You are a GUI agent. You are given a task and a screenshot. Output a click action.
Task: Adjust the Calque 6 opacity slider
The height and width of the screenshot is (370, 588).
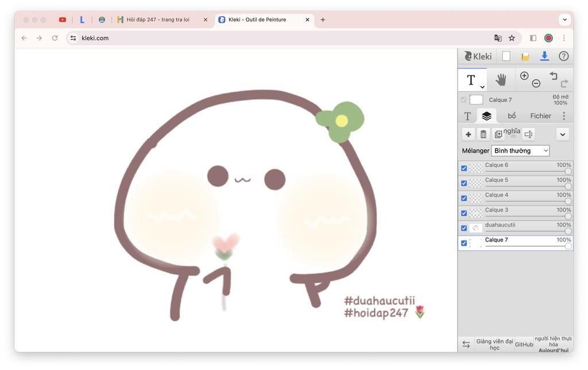(527, 171)
